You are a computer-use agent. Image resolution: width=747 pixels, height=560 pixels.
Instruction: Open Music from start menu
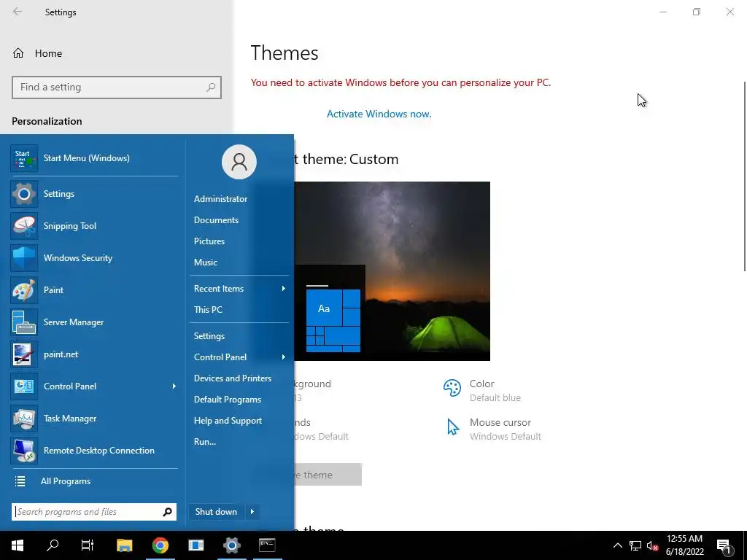[206, 262]
